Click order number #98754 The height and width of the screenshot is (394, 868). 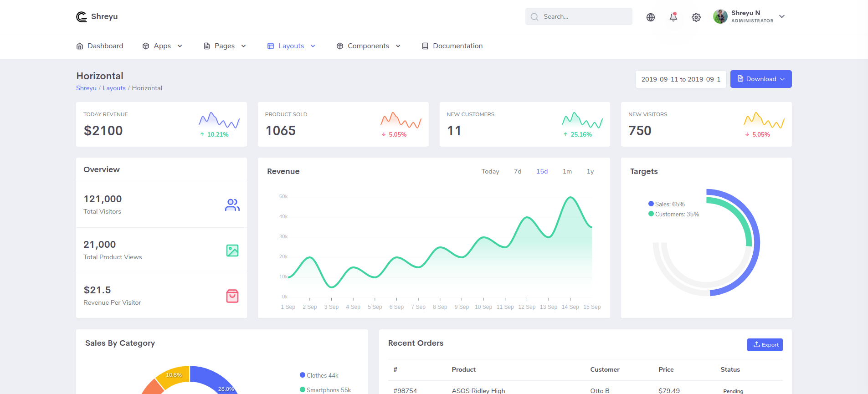click(405, 391)
